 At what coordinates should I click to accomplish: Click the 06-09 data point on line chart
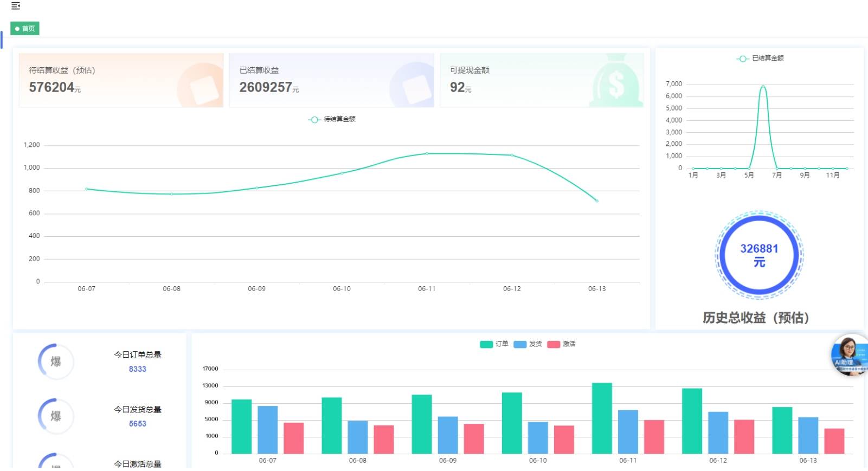click(x=257, y=188)
